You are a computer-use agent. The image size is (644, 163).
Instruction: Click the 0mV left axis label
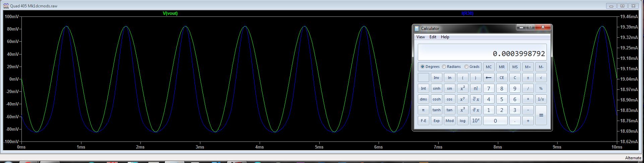pyautogui.click(x=14, y=79)
